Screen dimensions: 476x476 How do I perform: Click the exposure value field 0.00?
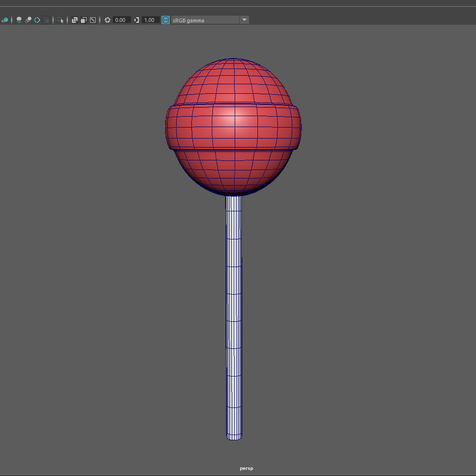[122, 20]
